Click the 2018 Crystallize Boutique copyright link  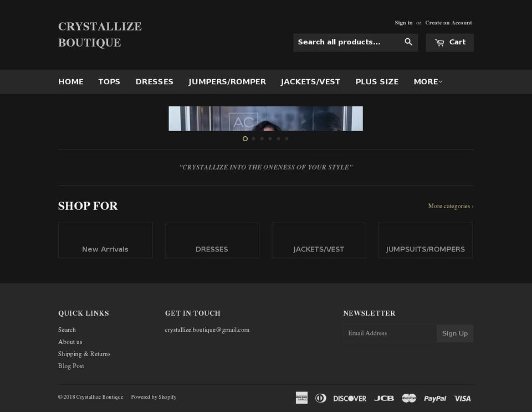click(90, 397)
